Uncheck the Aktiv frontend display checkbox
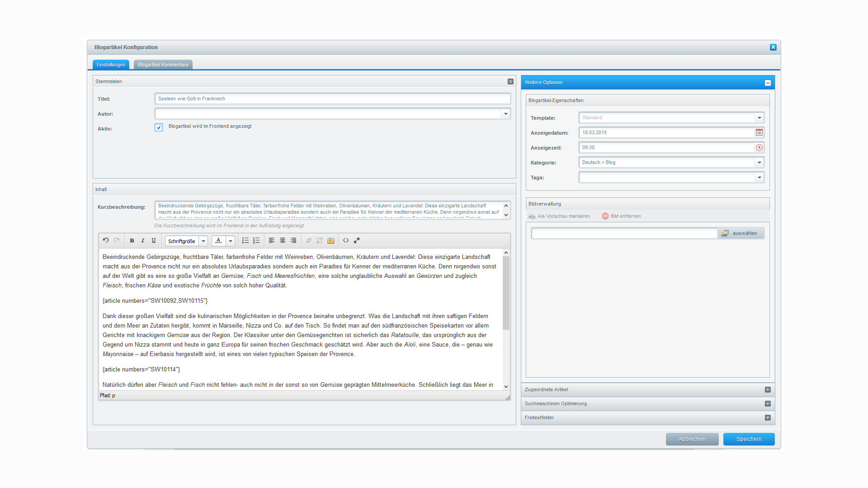Viewport: 868px width, 488px height. tap(159, 127)
